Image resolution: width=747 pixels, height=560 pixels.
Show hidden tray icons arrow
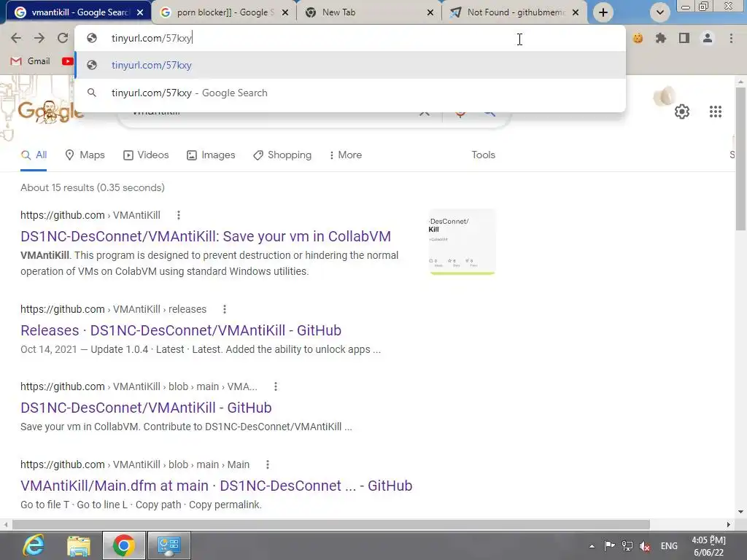click(592, 547)
